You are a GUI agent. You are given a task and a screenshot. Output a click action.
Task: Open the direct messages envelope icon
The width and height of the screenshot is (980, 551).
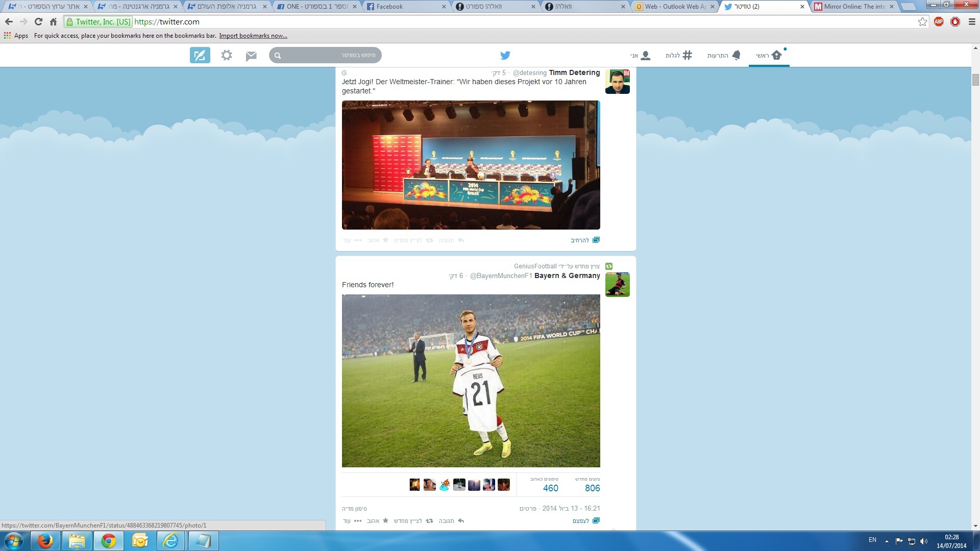[251, 56]
